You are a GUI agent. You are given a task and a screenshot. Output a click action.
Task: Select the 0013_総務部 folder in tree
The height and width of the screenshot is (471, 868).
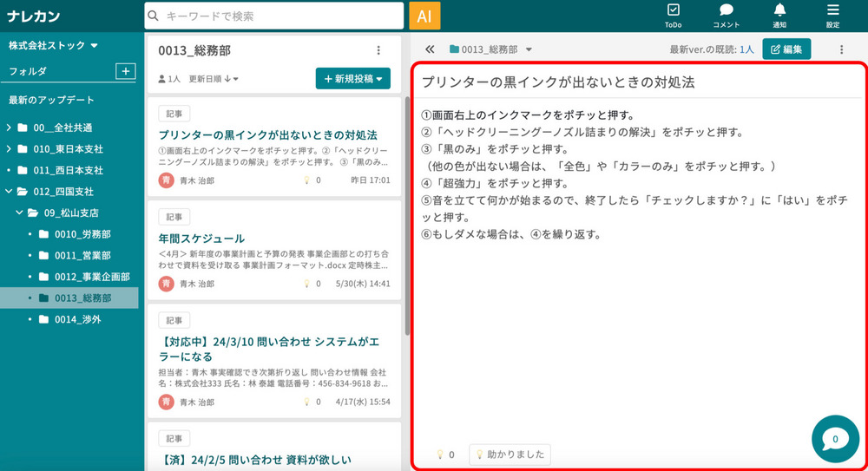pyautogui.click(x=69, y=298)
